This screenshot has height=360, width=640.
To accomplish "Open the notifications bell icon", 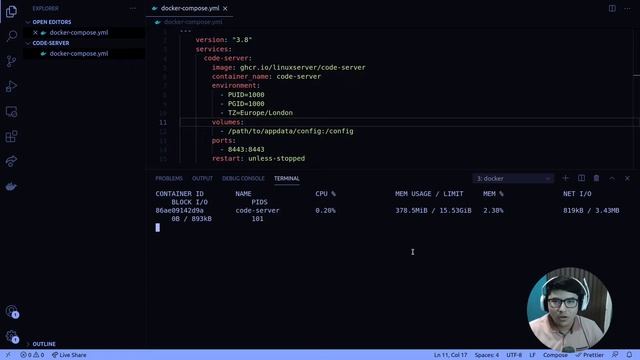I will click(x=629, y=355).
